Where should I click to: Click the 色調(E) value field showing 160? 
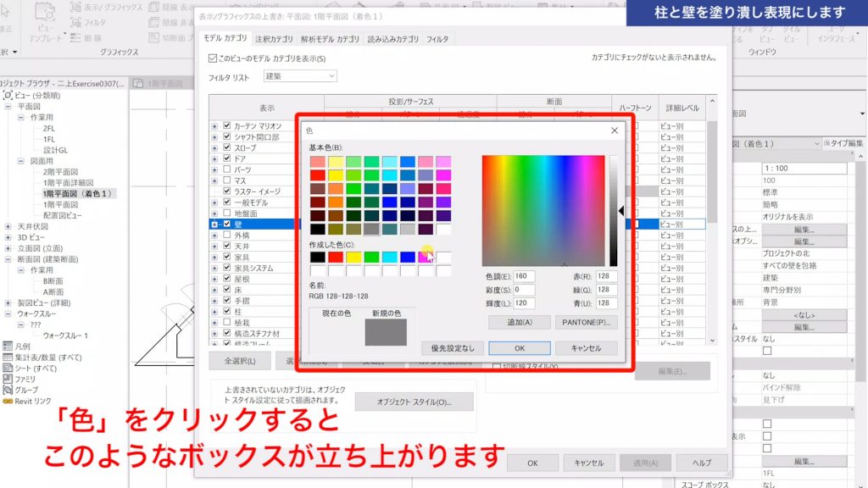coord(525,275)
